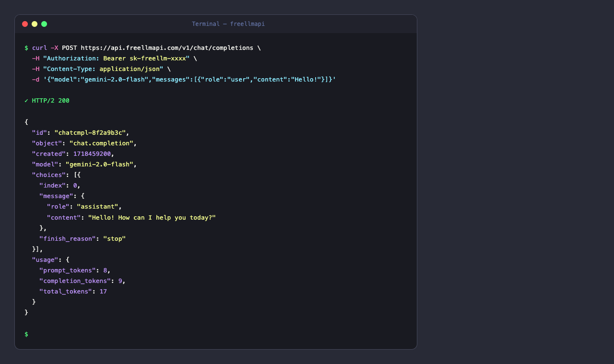This screenshot has width=614, height=364.
Task: Select the 'sk-freellm-xxxx' API key
Action: tap(157, 59)
